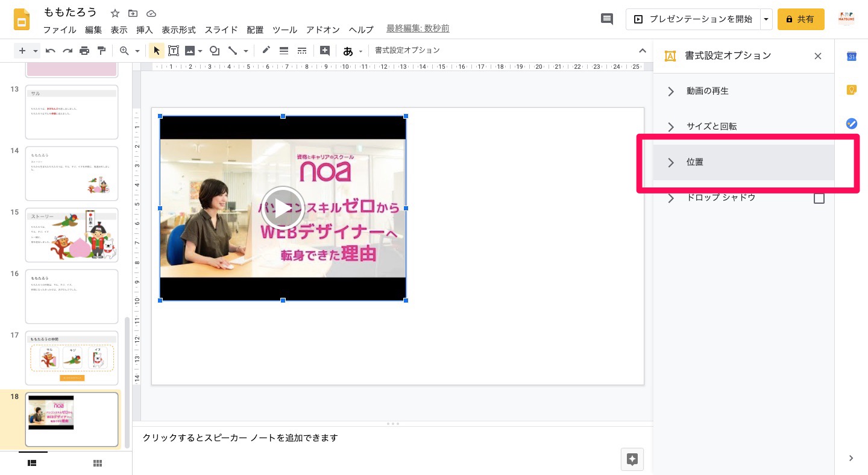Click the zoom magnifier icon

click(124, 51)
